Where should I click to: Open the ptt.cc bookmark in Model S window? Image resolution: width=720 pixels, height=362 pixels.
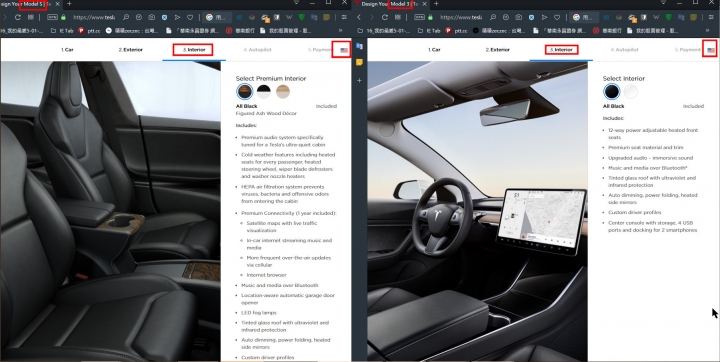pos(90,31)
